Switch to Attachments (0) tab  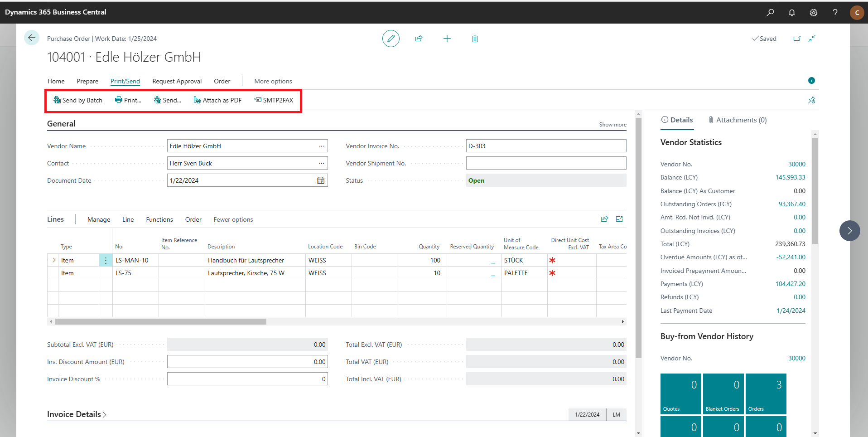[x=738, y=120]
